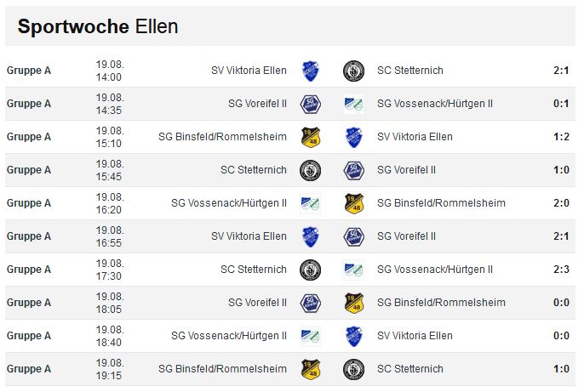This screenshot has height=392, width=584.
Task: Click SG Binsfeld/Rommelsheim crest in 15:10 match
Action: [x=310, y=137]
